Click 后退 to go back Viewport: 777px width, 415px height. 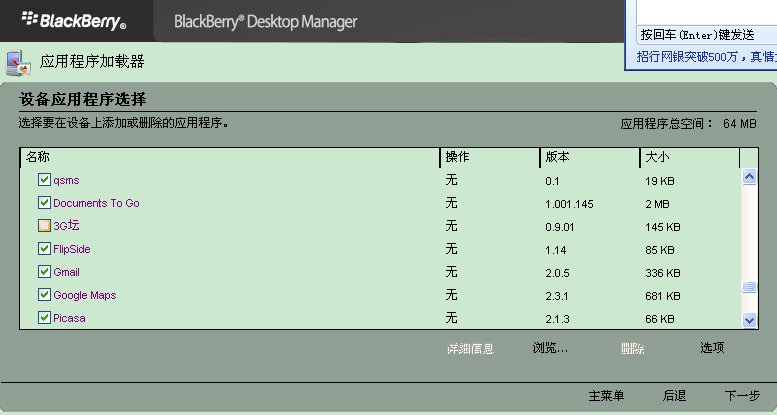[674, 396]
